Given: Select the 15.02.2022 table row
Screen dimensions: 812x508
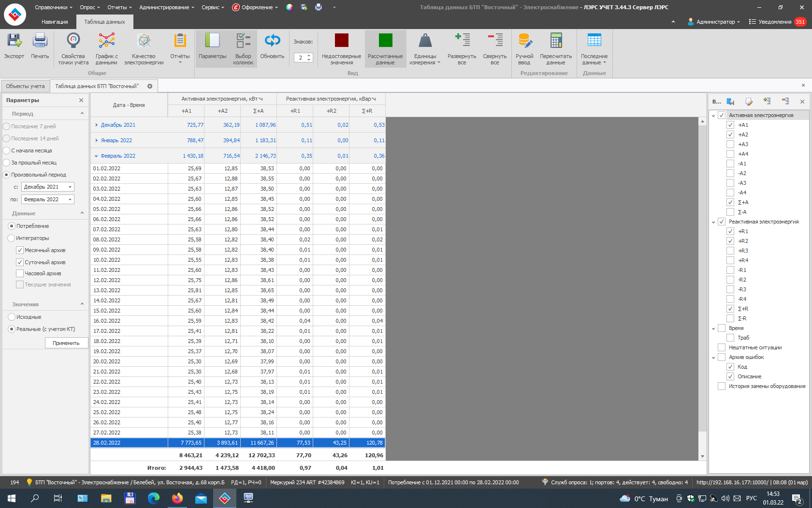Looking at the screenshot, I should pyautogui.click(x=238, y=311).
